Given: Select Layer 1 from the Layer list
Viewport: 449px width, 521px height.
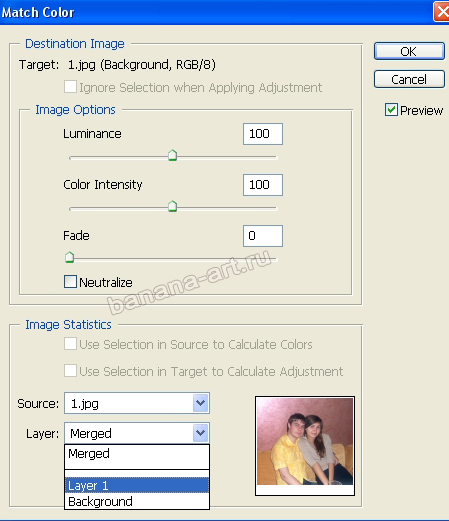Looking at the screenshot, I should (137, 485).
